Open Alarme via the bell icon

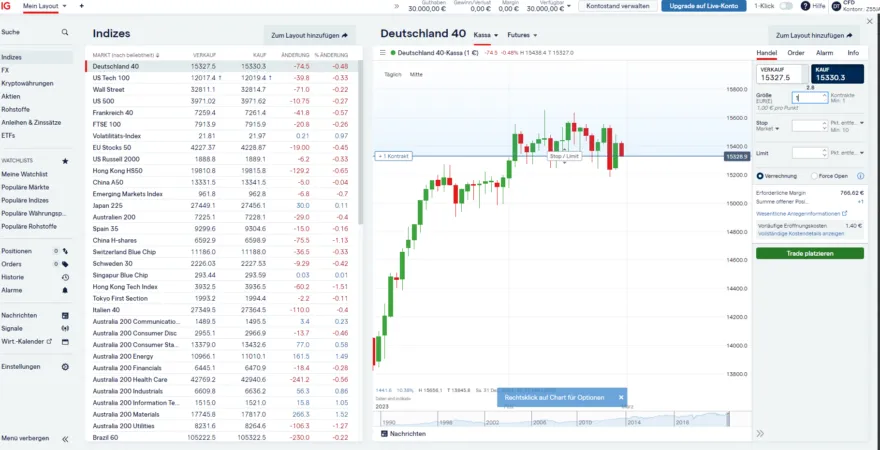(x=65, y=289)
